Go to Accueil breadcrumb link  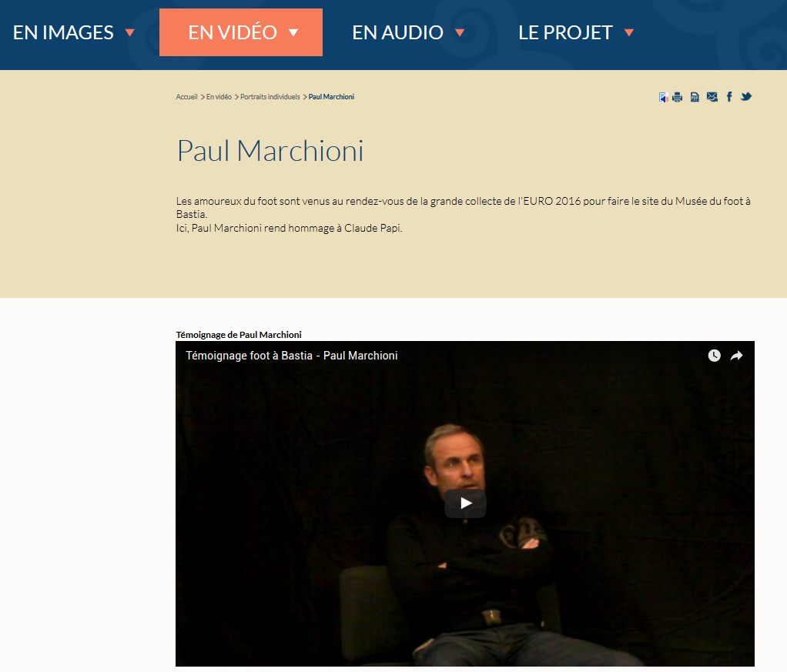186,97
